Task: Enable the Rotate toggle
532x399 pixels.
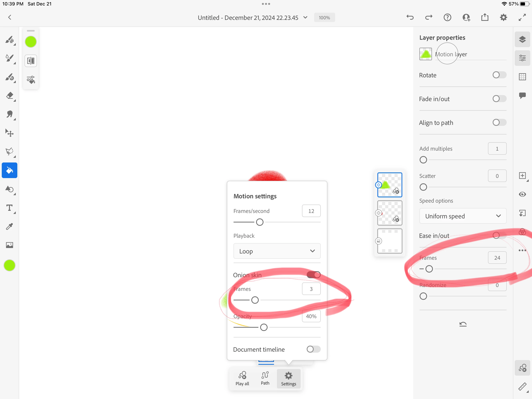Action: (499, 75)
